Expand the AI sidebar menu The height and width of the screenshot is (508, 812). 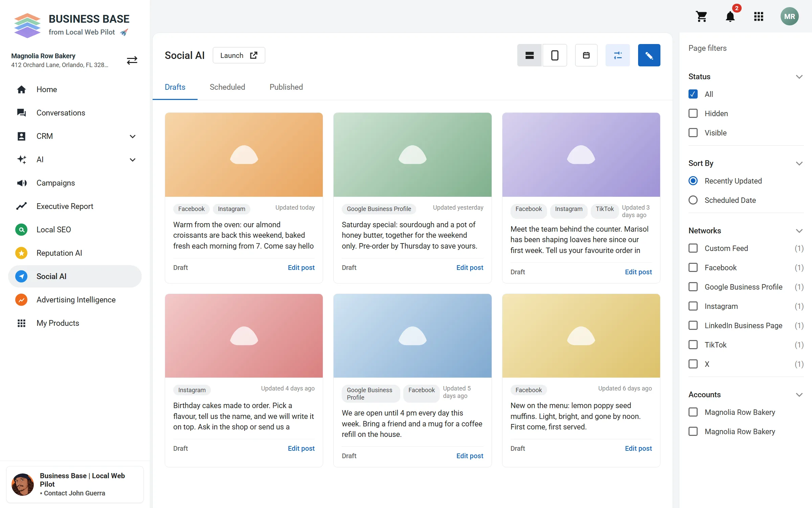(133, 160)
